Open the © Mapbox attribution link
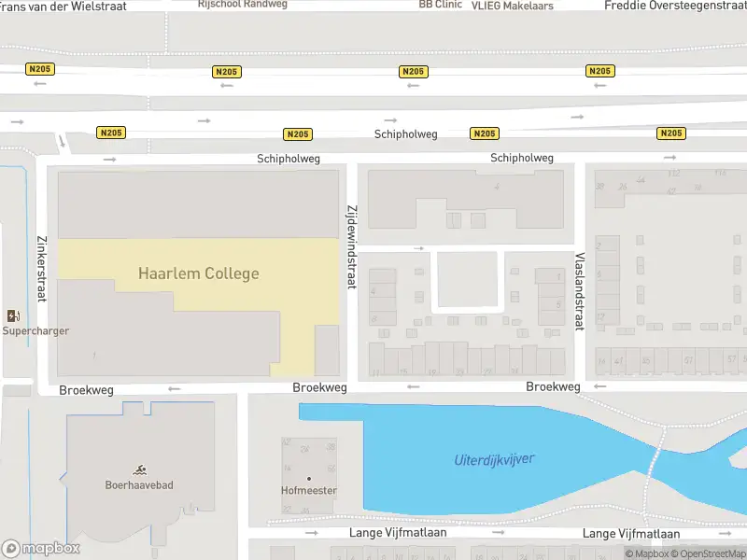747x560 pixels. point(644,553)
